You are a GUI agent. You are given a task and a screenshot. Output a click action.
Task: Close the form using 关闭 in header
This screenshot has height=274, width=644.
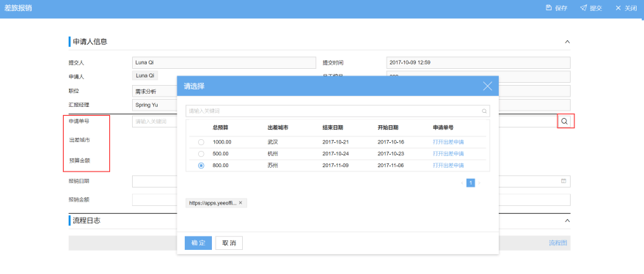626,8
